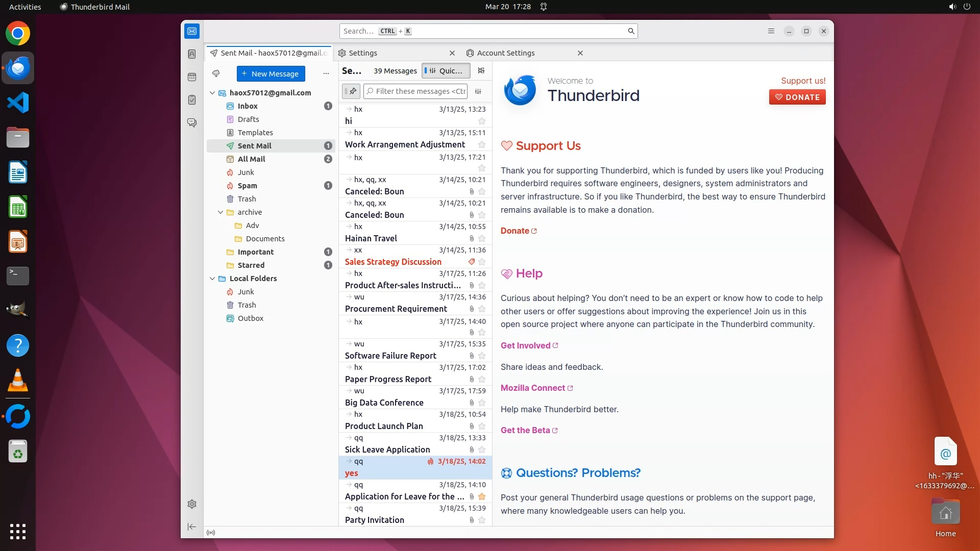Collapse the haox57012@gmail.com account tree
This screenshot has width=980, height=551.
click(x=212, y=93)
